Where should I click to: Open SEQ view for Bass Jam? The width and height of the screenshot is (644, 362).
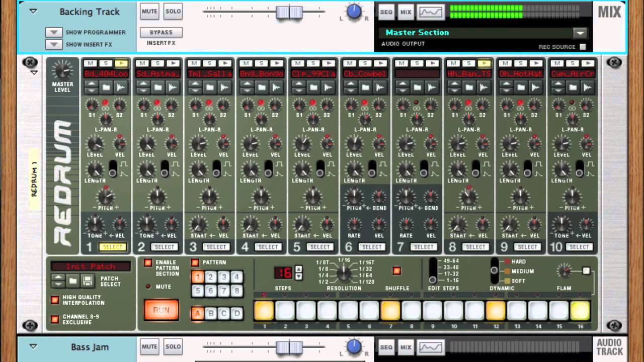(x=386, y=346)
